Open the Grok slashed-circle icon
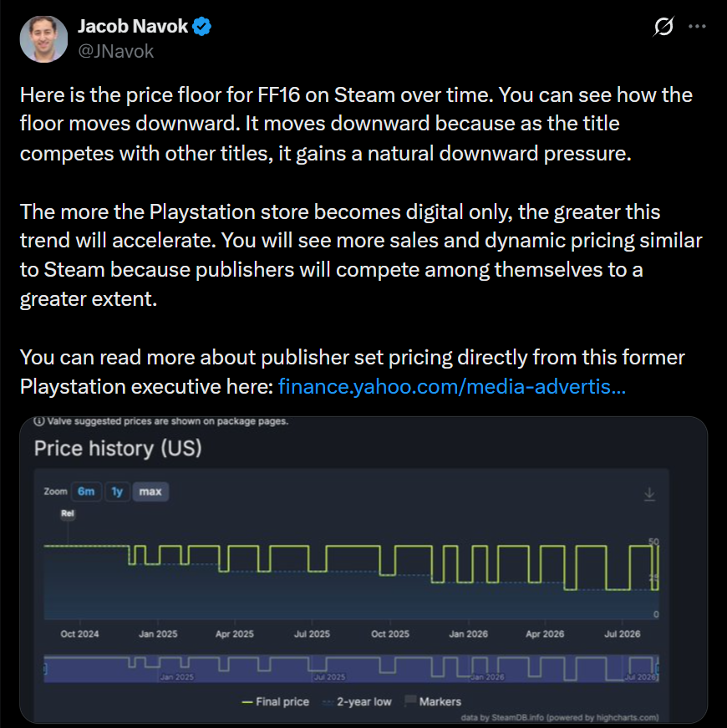 tap(663, 27)
